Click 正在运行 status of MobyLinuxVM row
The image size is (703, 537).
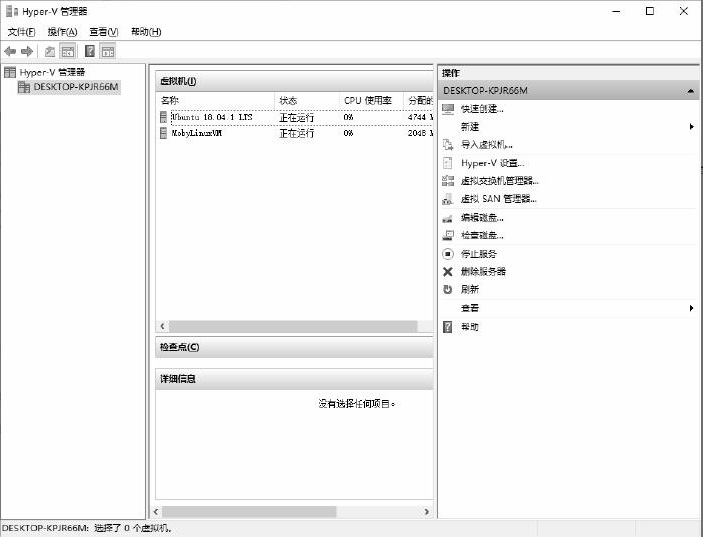[296, 133]
